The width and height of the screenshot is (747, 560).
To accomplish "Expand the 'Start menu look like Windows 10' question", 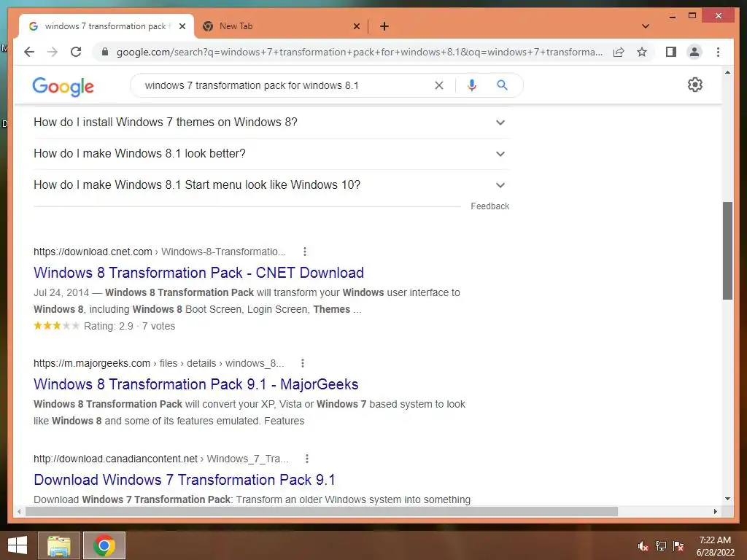I will click(x=271, y=184).
